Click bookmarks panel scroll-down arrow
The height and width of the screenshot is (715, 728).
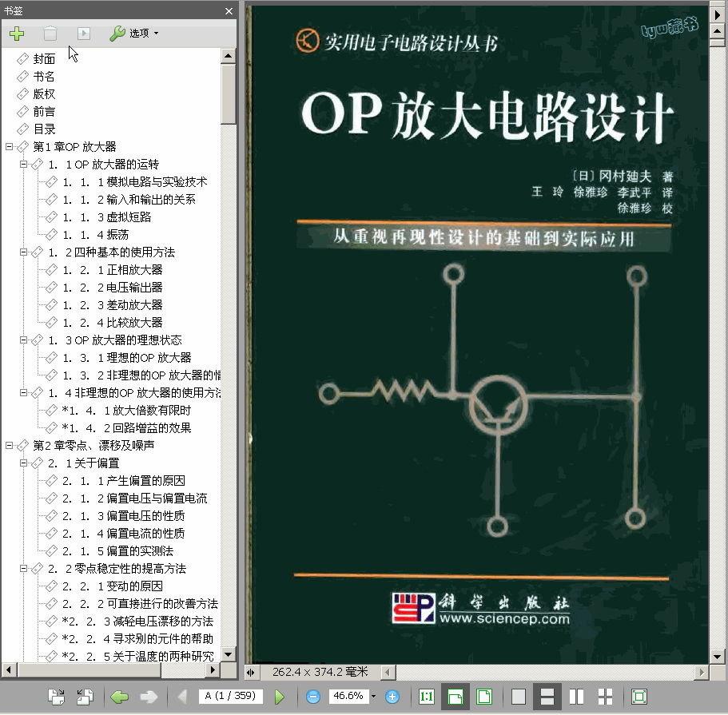[x=228, y=654]
